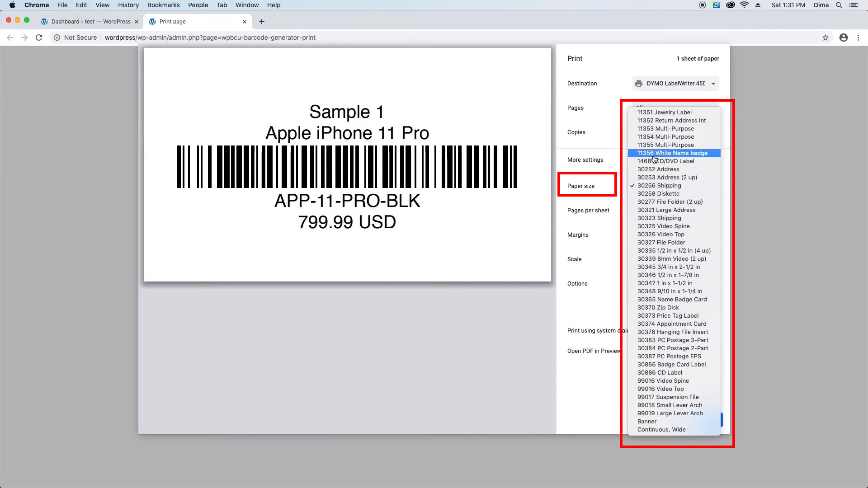Pick 30374 Appointment Card option

point(674,324)
